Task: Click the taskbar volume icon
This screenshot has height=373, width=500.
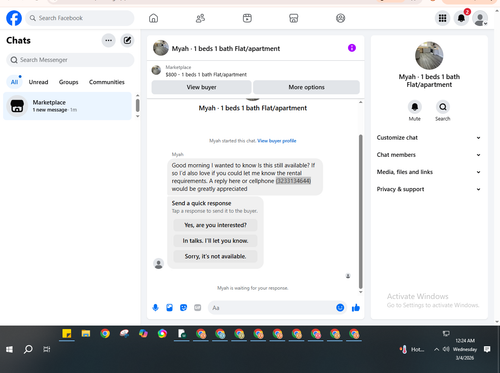Action: [x=446, y=349]
